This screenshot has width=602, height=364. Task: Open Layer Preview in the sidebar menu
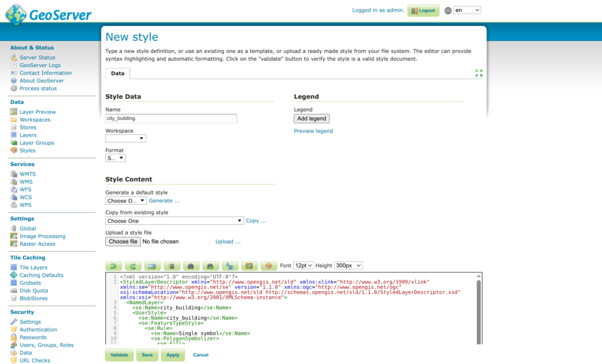tap(38, 112)
